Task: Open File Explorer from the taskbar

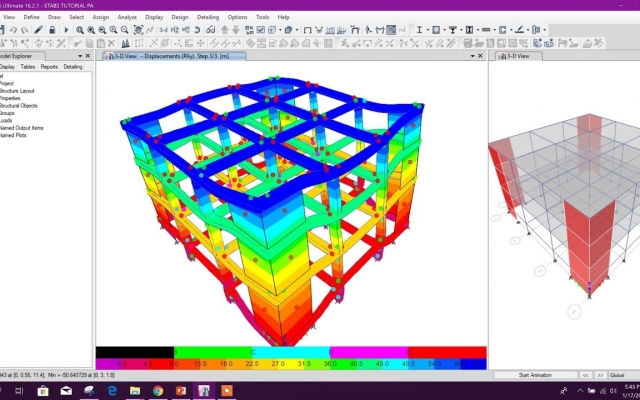Action: [x=135, y=391]
